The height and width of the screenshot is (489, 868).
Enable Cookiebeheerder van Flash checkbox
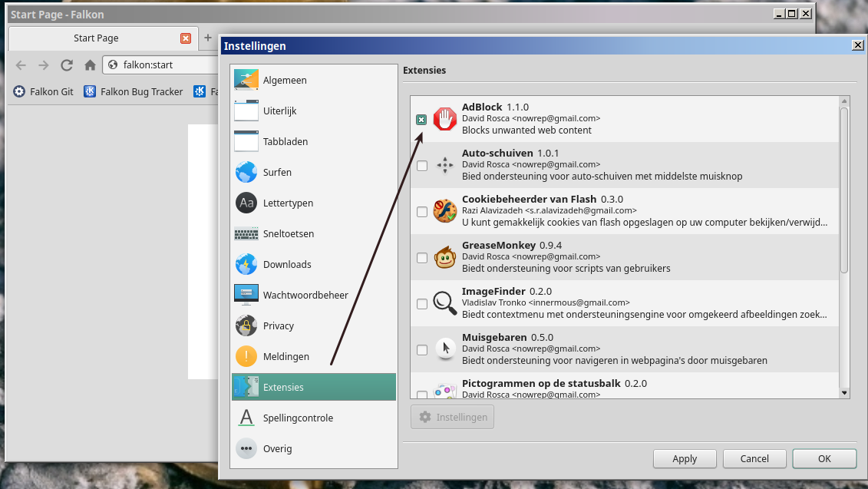pyautogui.click(x=422, y=212)
